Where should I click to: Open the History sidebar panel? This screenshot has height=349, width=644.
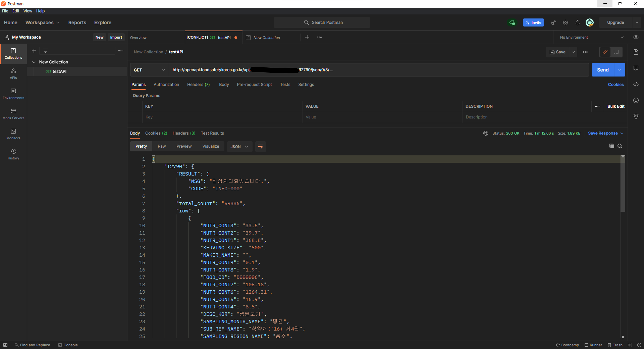(13, 154)
